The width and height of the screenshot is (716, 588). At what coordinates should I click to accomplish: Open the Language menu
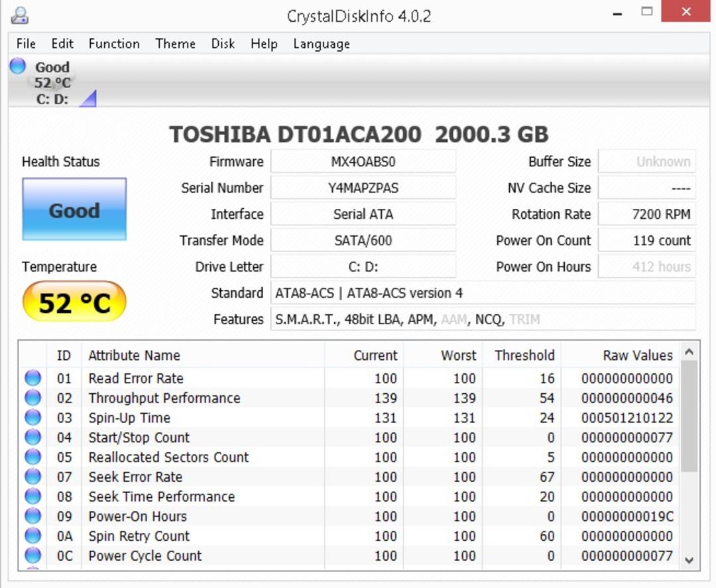[322, 44]
